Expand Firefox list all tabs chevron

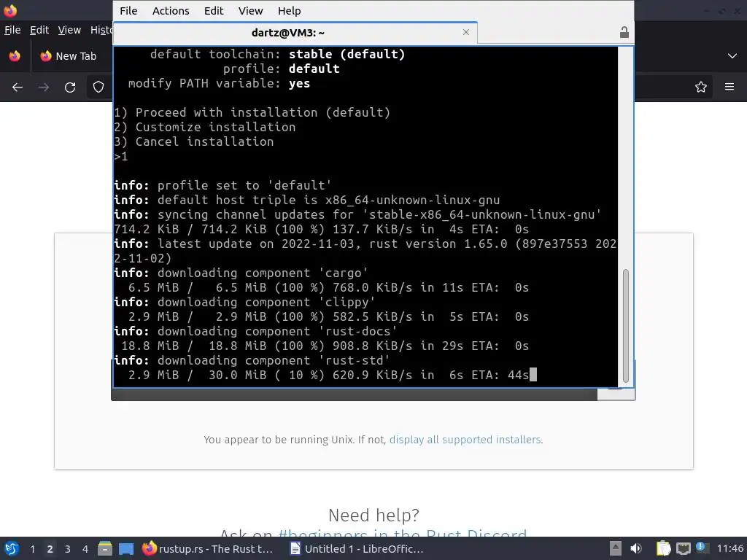pos(732,56)
